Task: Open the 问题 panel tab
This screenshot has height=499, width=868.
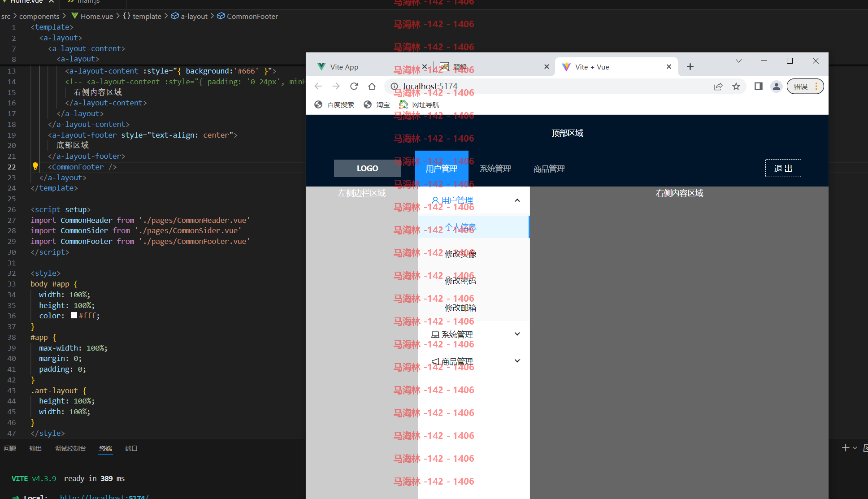Action: (x=10, y=448)
